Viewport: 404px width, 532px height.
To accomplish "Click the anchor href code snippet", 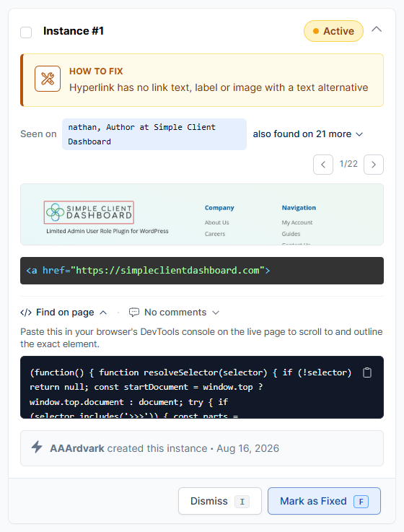I will coord(202,271).
